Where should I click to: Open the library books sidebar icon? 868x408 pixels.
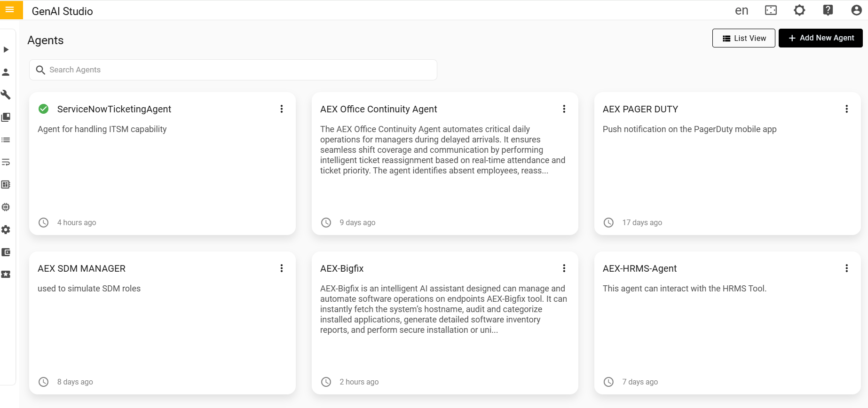(6, 117)
